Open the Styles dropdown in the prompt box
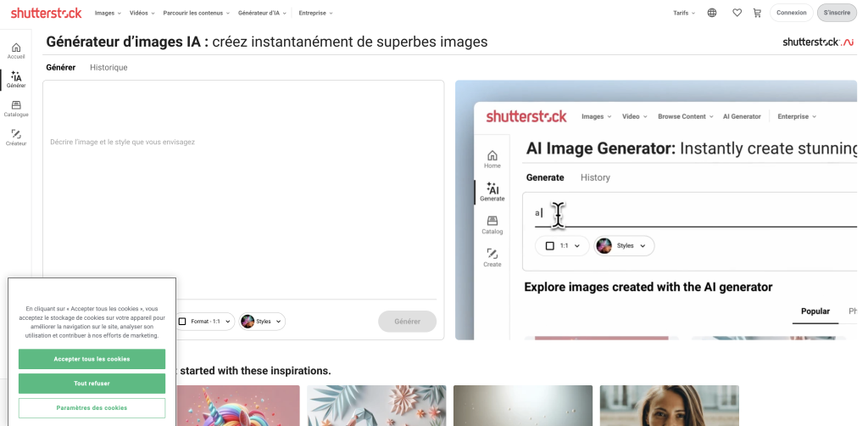Image resolution: width=868 pixels, height=426 pixels. 263,322
